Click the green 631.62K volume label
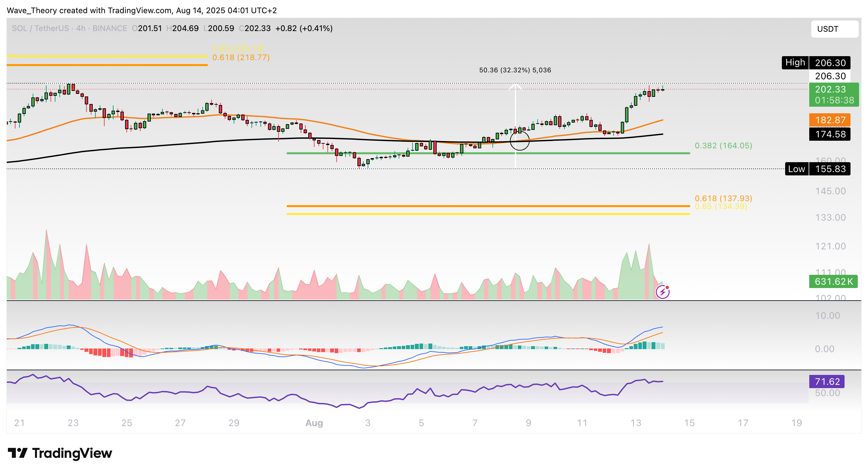Screen dimensions: 868x473 (x=833, y=281)
